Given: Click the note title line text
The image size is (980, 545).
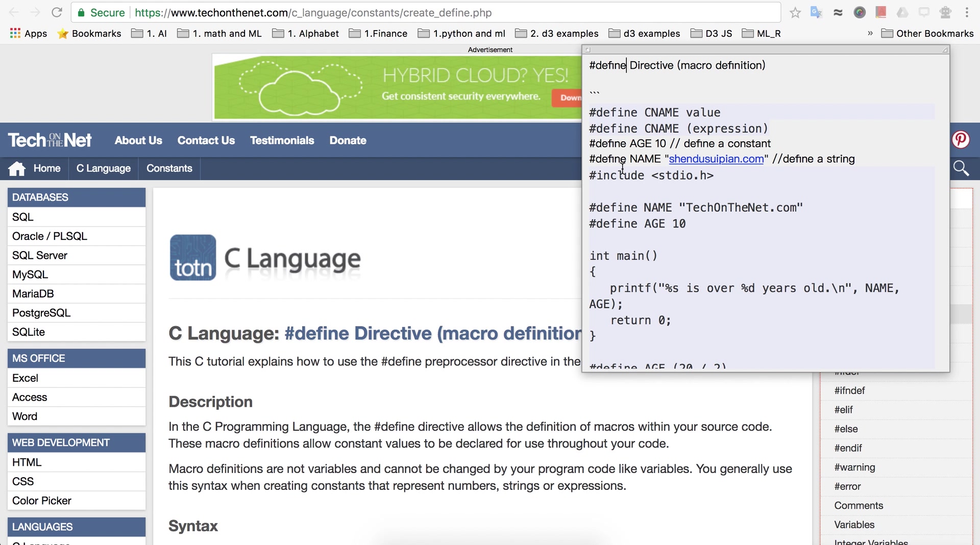Looking at the screenshot, I should [677, 65].
